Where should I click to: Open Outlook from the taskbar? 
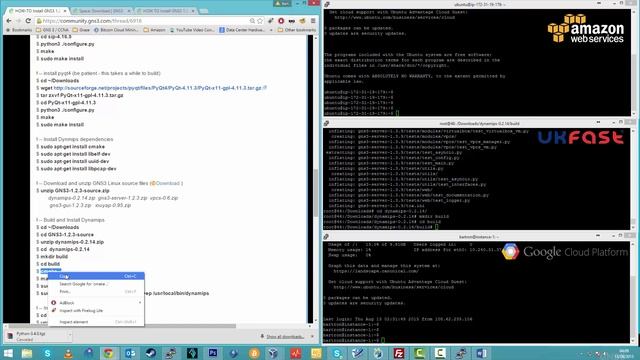click(x=130, y=353)
